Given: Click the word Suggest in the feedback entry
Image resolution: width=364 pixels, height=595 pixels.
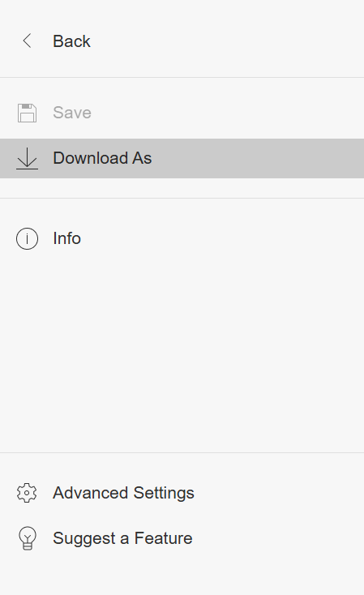Looking at the screenshot, I should pos(84,539).
